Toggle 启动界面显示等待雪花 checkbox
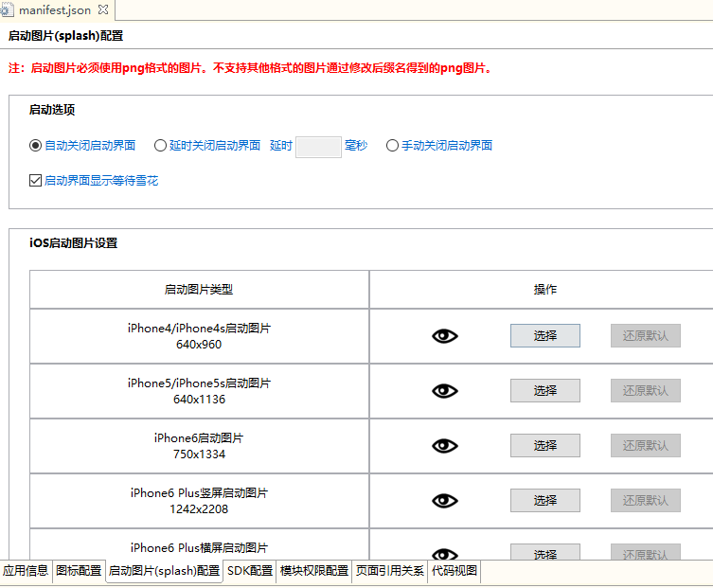 (x=36, y=180)
